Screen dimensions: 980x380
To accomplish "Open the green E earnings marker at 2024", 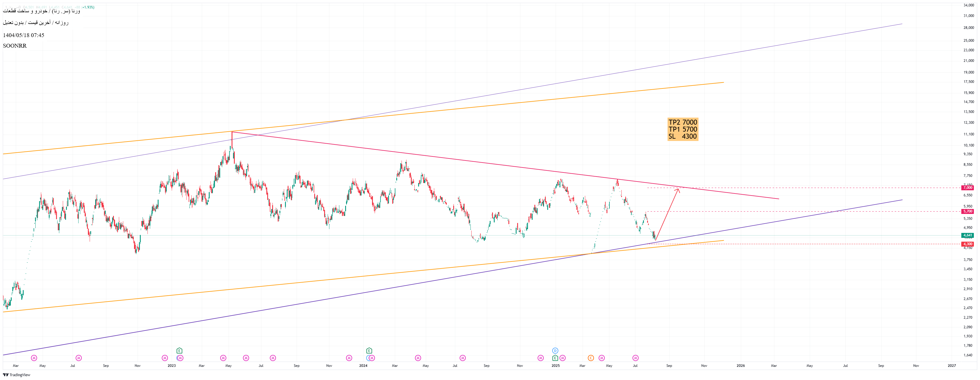I will click(369, 351).
